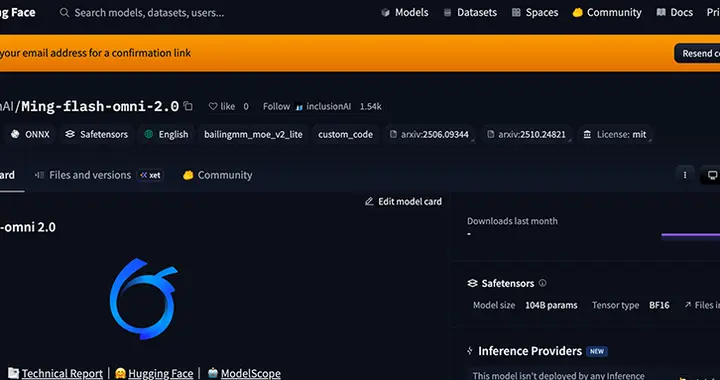Copy model name using the copy icon
Viewport: 720px width, 380px height.
188,106
